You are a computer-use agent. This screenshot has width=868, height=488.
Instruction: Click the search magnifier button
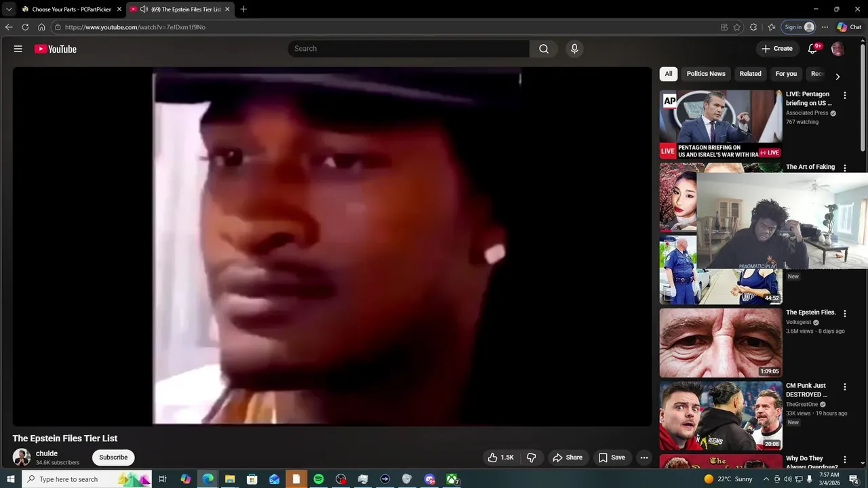tap(544, 49)
